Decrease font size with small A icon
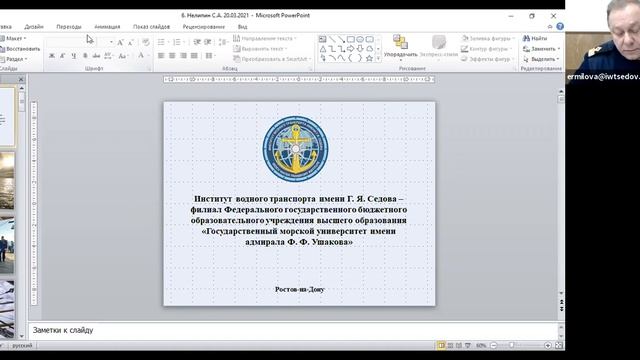 click(x=131, y=42)
